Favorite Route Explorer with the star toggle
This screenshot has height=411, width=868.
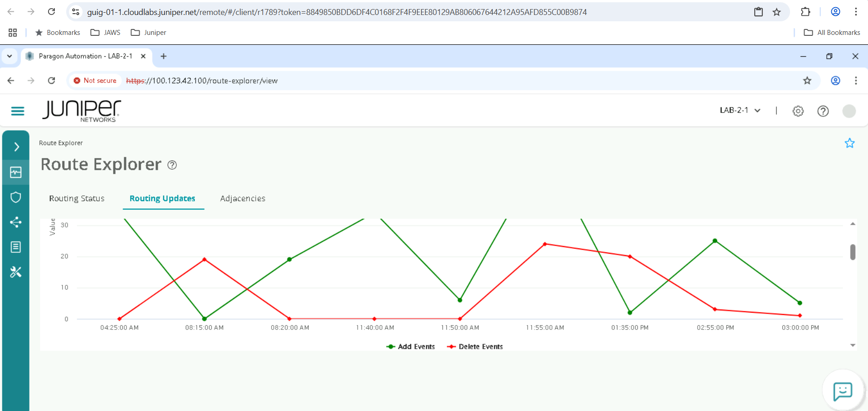pyautogui.click(x=850, y=143)
